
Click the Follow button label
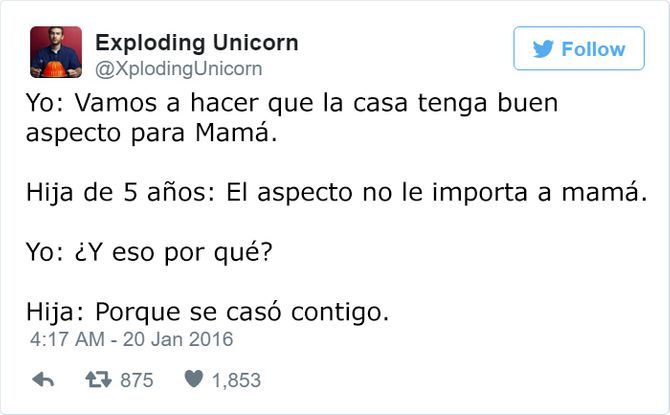coord(593,49)
